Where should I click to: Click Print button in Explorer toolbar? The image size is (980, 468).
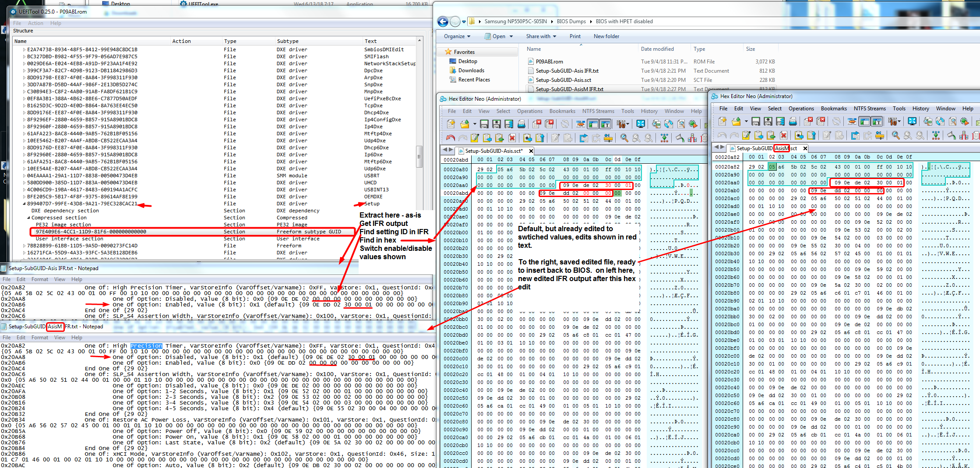[575, 36]
